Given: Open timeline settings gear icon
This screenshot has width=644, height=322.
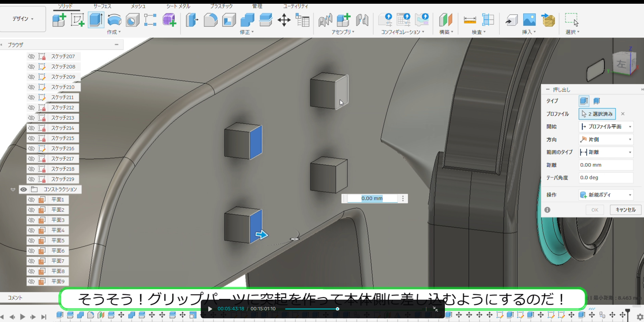Looking at the screenshot, I should pyautogui.click(x=639, y=317).
